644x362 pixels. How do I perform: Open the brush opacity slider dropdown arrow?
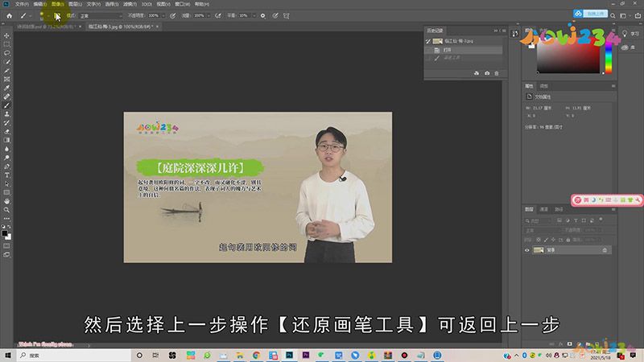point(163,15)
